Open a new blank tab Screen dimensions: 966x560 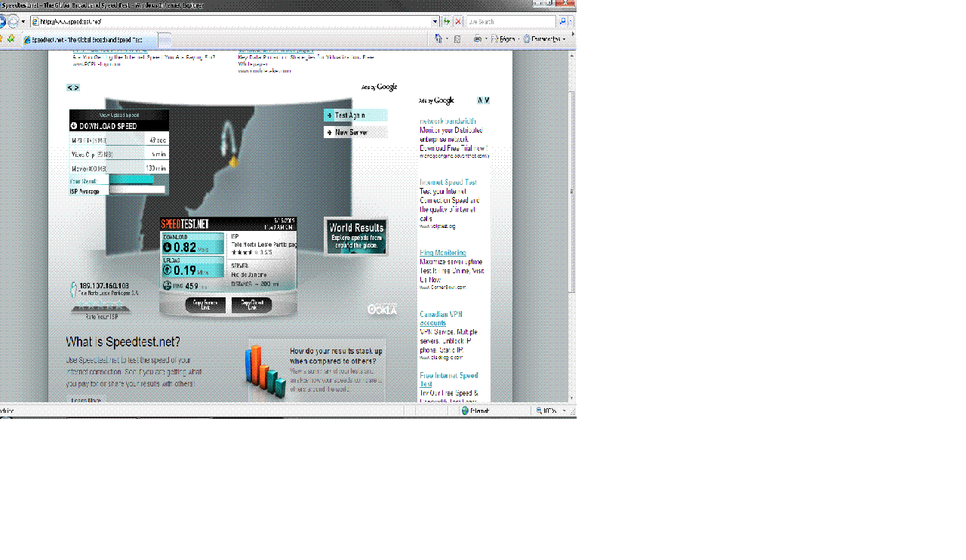point(164,39)
